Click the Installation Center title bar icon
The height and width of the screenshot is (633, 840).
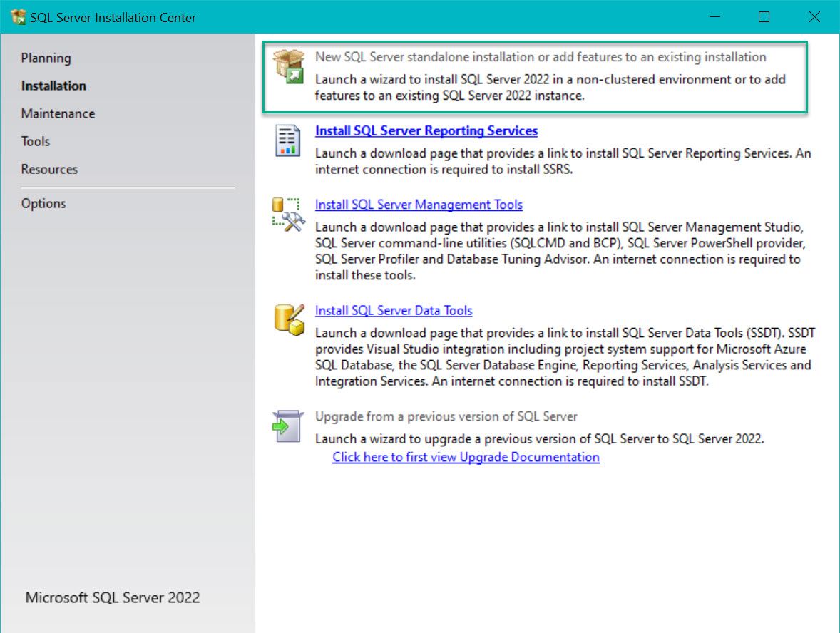pyautogui.click(x=18, y=16)
